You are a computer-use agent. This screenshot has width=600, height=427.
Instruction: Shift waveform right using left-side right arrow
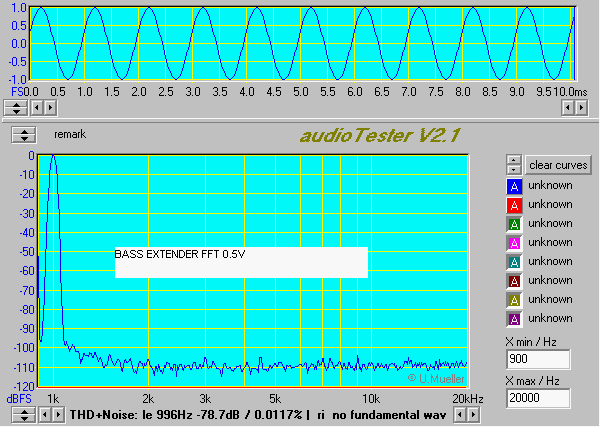[51, 108]
